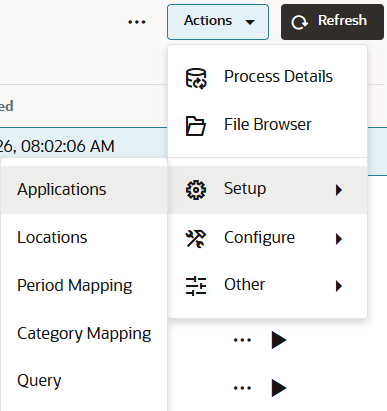This screenshot has height=411, width=387.
Task: Click the Process Details database icon
Action: click(x=196, y=78)
